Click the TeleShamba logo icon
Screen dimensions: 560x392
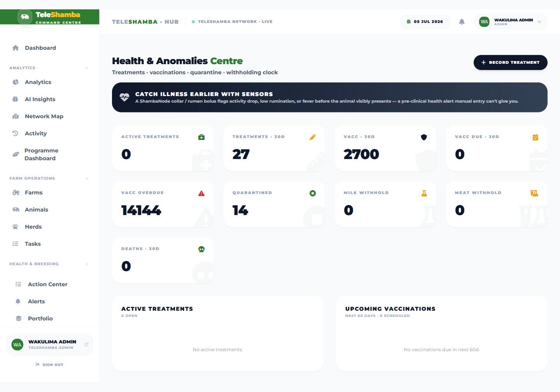(25, 17)
